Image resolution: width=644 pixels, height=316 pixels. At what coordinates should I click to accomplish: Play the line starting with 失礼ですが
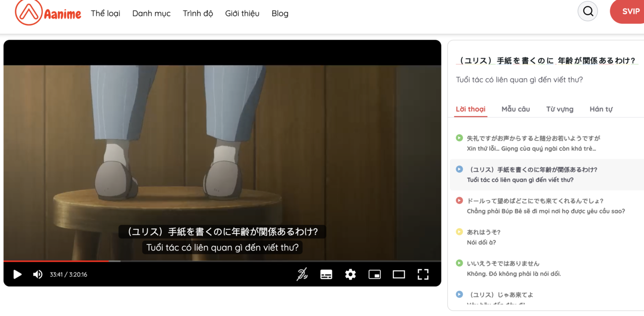pos(459,138)
